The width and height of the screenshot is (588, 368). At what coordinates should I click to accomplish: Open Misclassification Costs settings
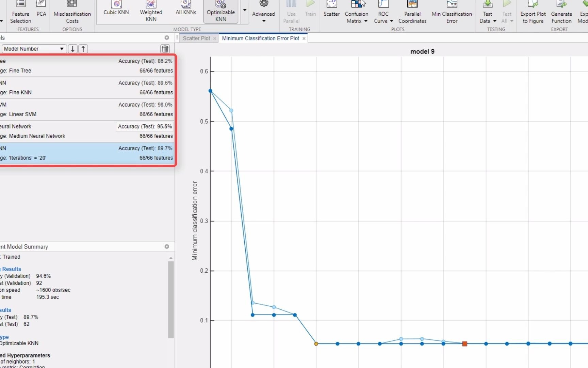click(x=72, y=12)
